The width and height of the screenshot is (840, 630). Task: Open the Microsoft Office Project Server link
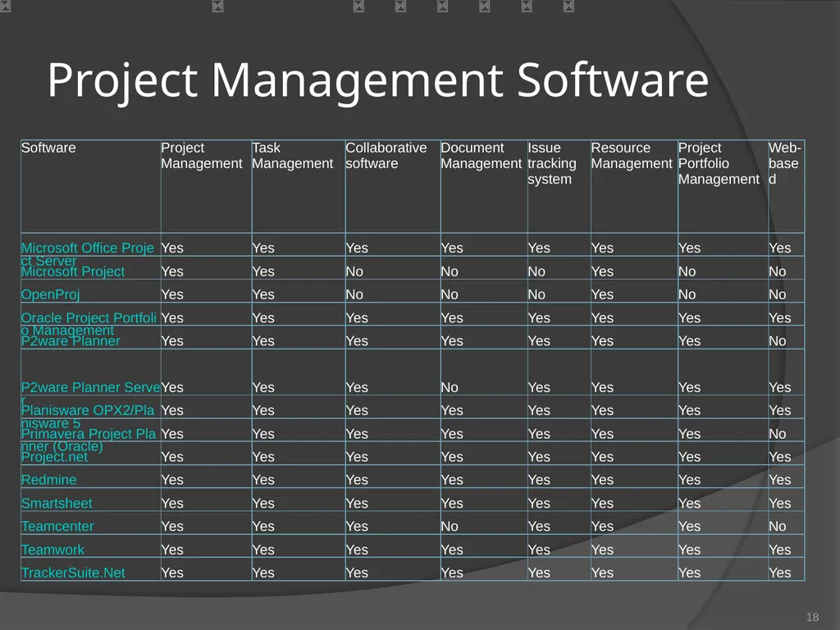(87, 254)
